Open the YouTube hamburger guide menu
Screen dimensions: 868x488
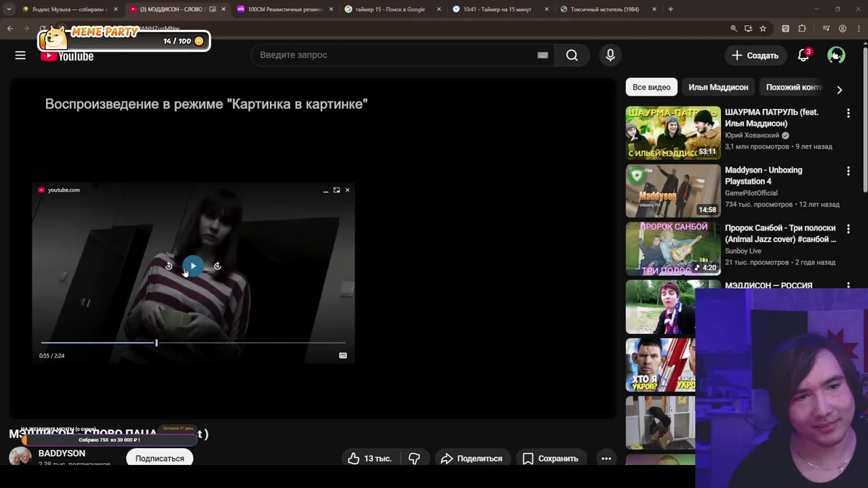pos(20,56)
